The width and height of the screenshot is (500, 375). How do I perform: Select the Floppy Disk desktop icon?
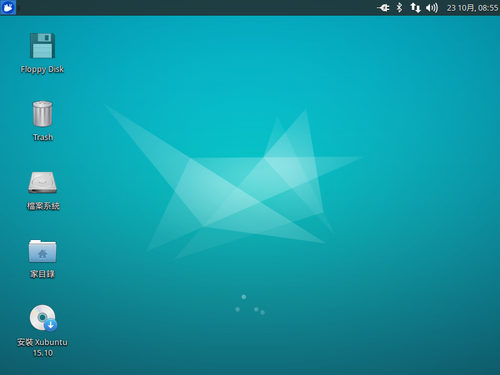[x=42, y=46]
